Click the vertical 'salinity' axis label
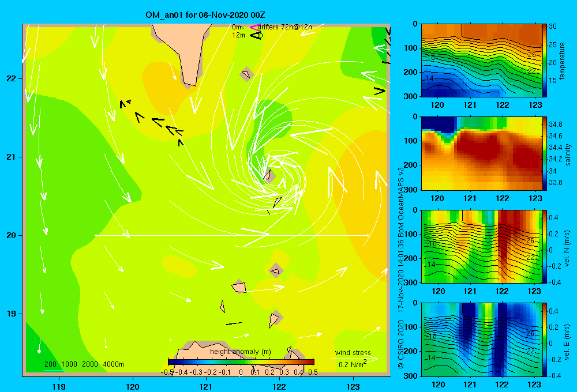 [567, 154]
